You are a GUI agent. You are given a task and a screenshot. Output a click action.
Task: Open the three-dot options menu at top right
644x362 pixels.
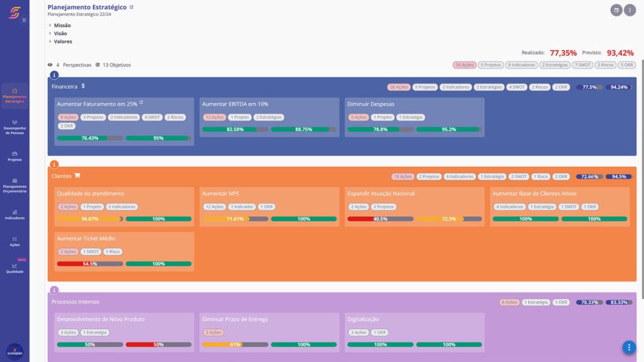coord(630,10)
